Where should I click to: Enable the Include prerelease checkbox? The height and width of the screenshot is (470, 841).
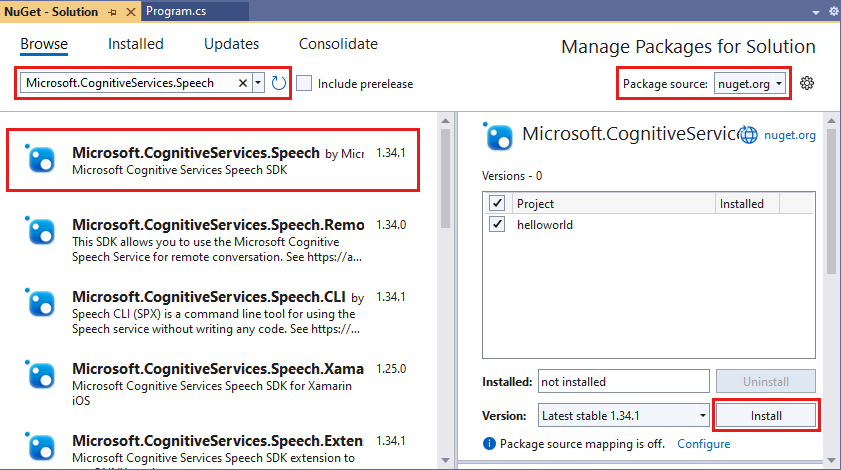(305, 83)
